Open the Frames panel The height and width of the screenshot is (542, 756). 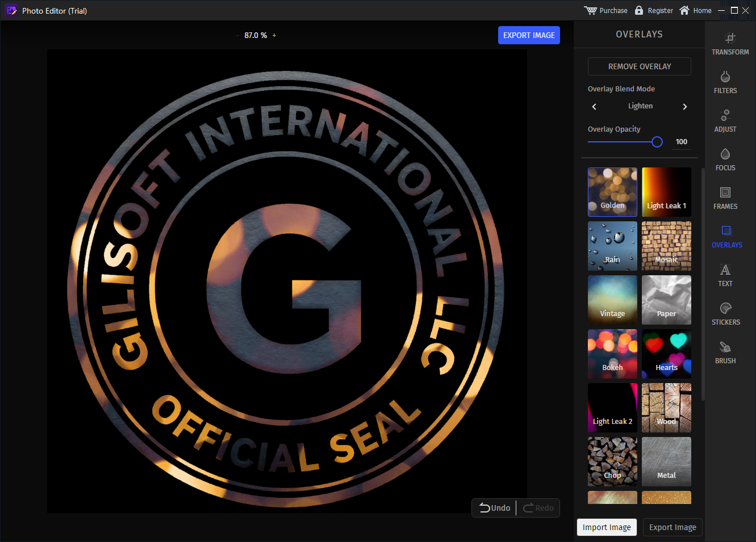click(725, 198)
